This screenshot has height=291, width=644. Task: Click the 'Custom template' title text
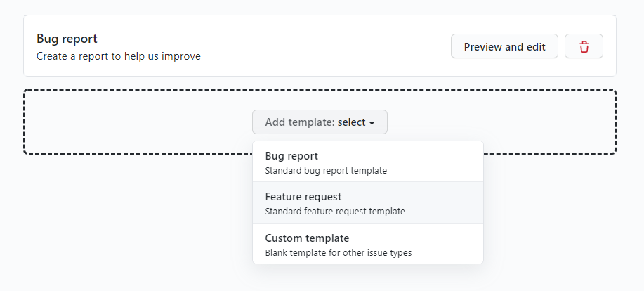[x=307, y=238]
